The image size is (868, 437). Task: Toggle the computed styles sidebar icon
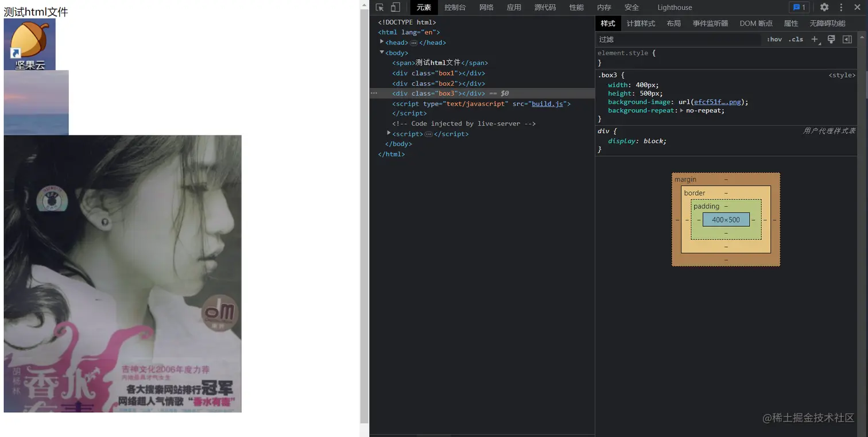[x=847, y=39]
